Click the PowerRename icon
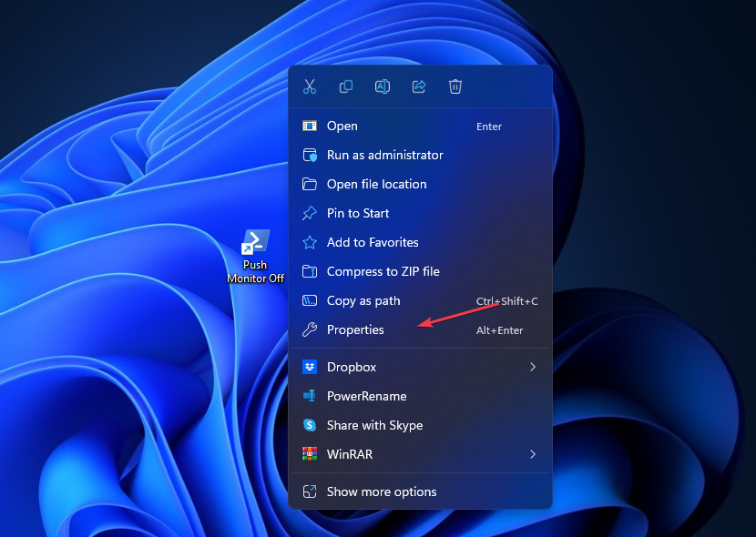 [310, 396]
